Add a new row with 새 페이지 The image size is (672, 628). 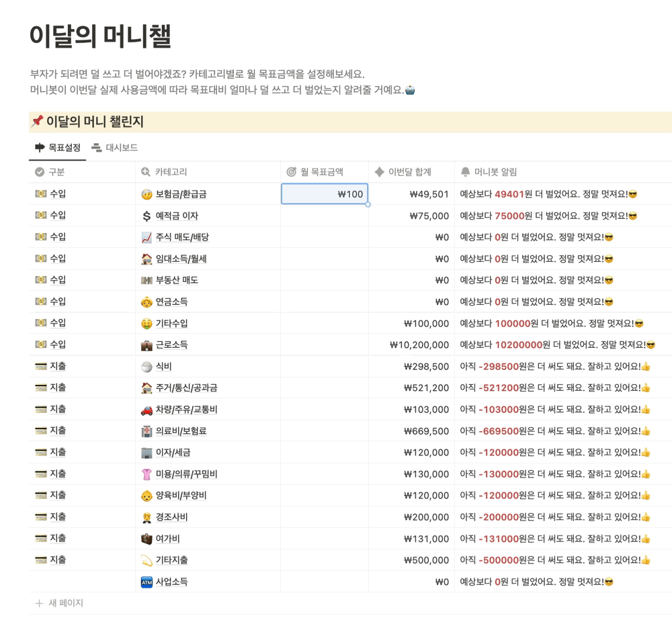pyautogui.click(x=58, y=603)
